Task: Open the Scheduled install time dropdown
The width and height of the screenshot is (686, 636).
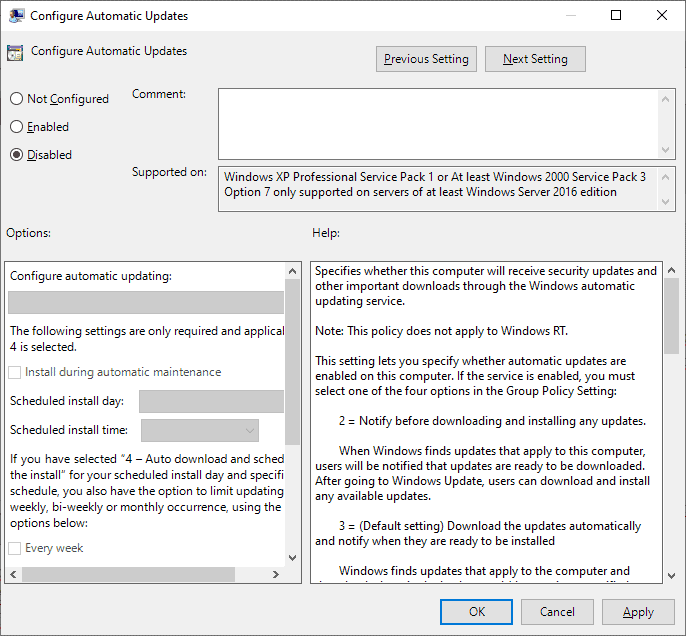Action: [200, 430]
